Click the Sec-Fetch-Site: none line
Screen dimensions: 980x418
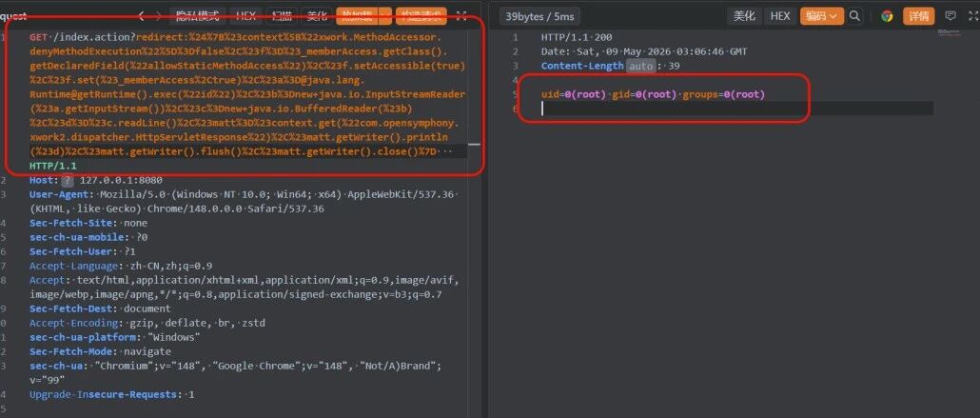click(88, 223)
